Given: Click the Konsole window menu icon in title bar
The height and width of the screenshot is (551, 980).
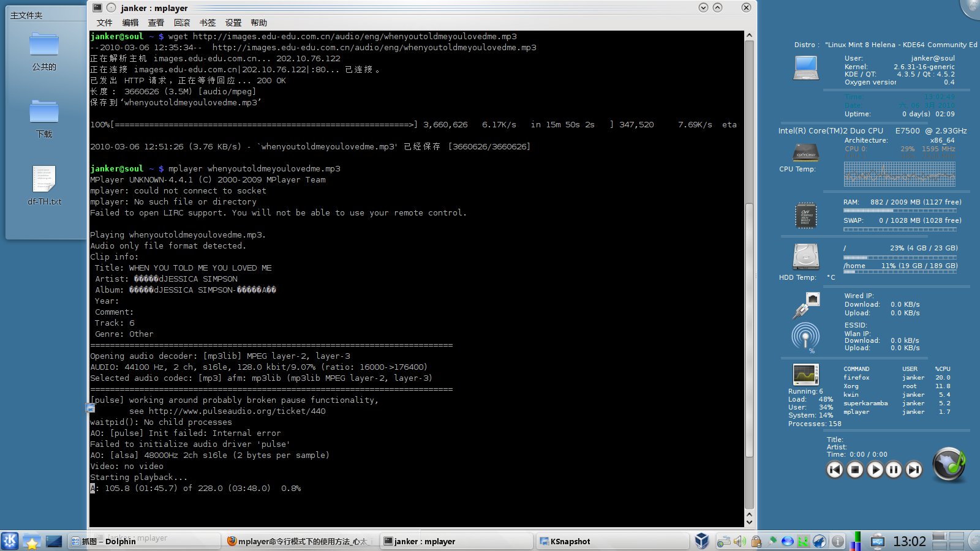Looking at the screenshot, I should coord(97,7).
